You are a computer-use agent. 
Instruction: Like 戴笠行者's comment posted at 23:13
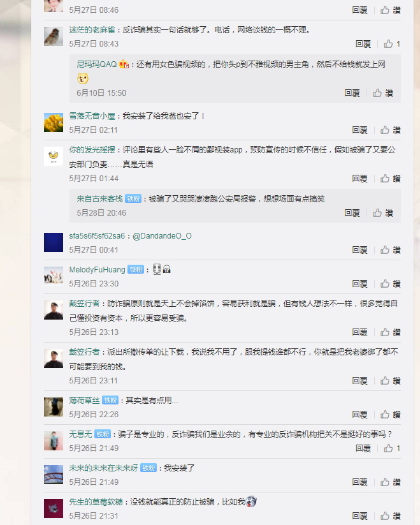pos(390,332)
